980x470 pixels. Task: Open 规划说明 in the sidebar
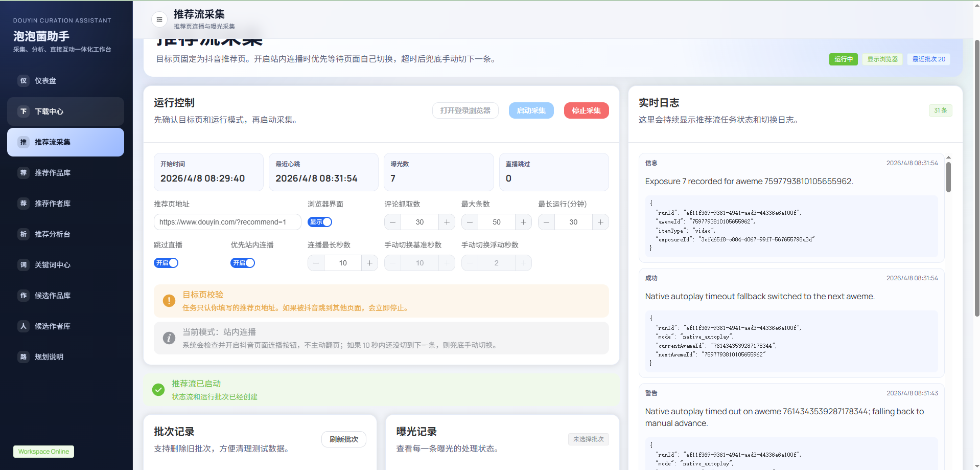65,357
